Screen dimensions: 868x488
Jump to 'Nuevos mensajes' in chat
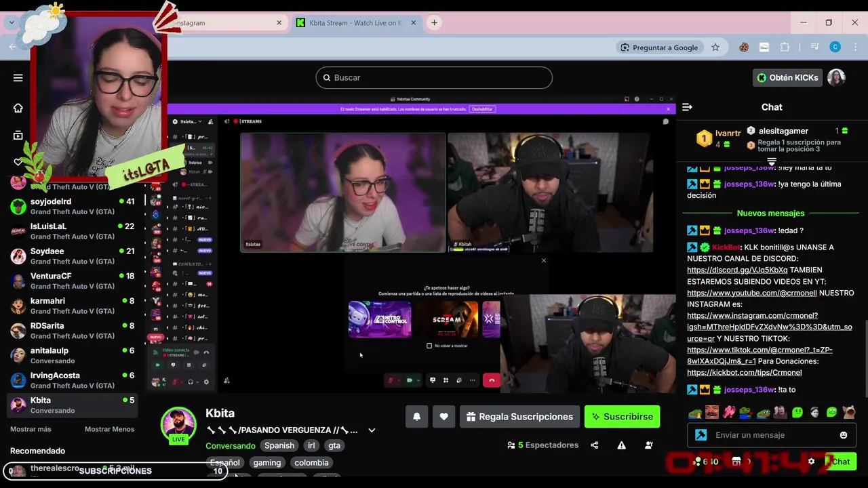[771, 213]
